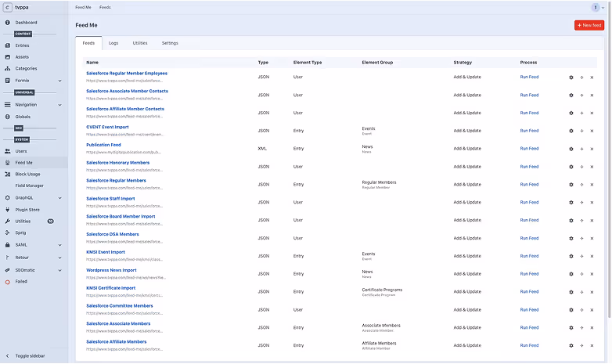Click Block Usage icon in sidebar
Screen dimensions: 612x364
pos(7,175)
